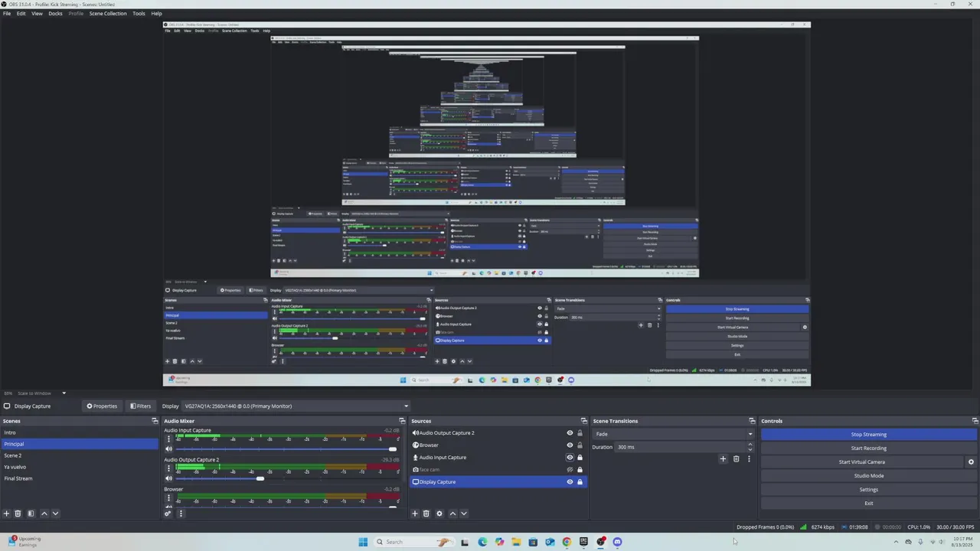Viewport: 980px width, 551px height.
Task: Open the Docks menu
Action: tap(55, 14)
